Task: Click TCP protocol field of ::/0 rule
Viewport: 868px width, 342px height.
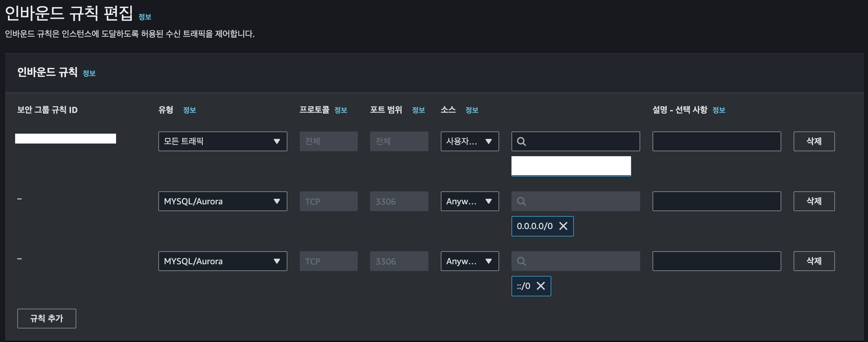Action: coord(328,261)
